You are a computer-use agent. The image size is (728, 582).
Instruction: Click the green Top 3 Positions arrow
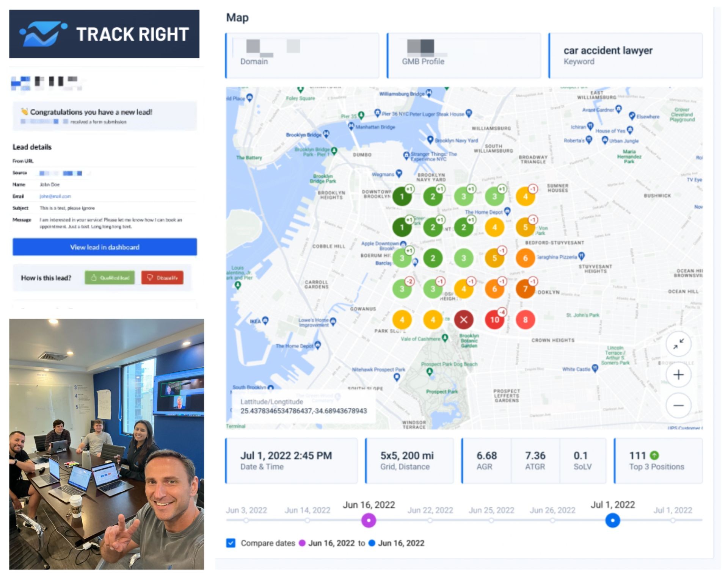tap(654, 455)
